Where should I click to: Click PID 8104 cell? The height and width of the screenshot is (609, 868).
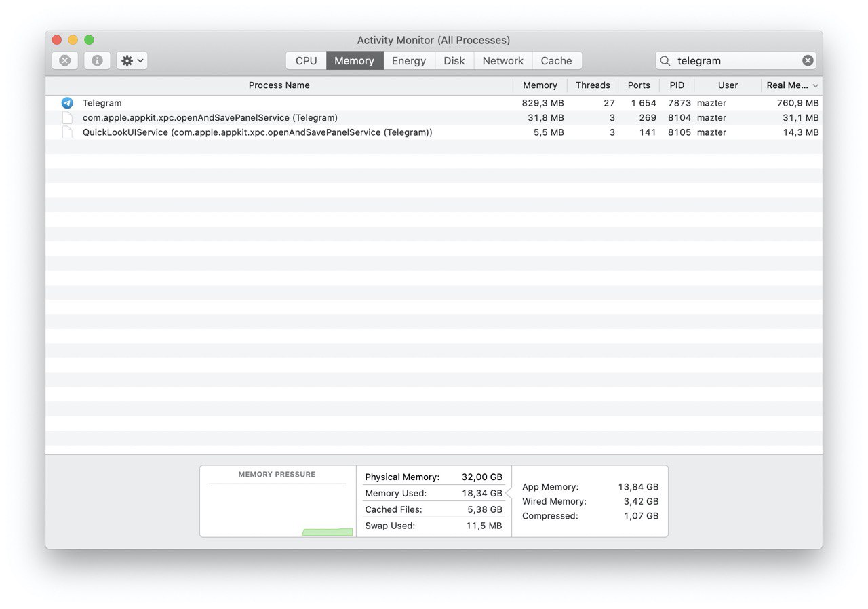679,117
